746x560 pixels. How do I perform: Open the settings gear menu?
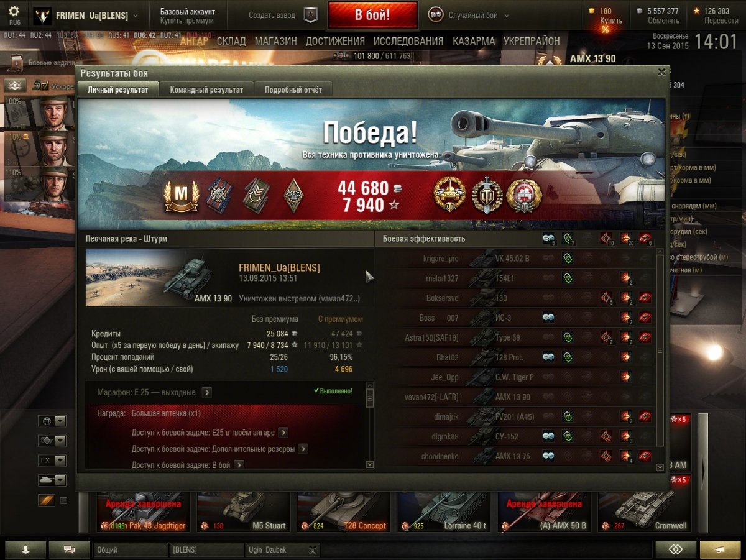(x=13, y=11)
